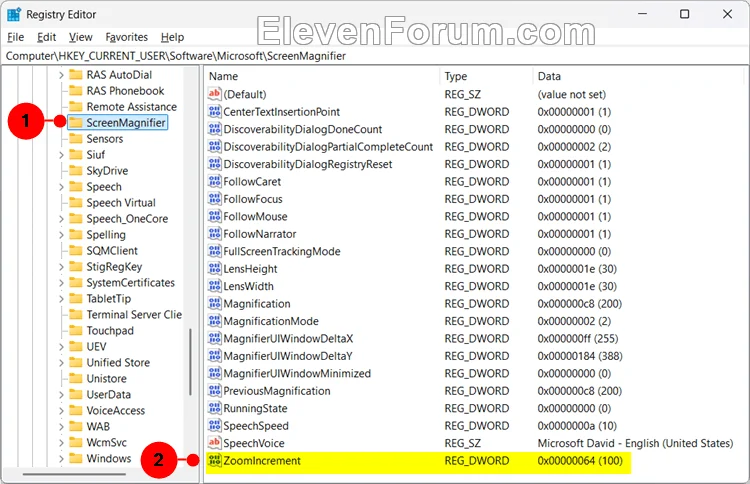This screenshot has width=750, height=484.
Task: Open the Edit menu
Action: 46,37
